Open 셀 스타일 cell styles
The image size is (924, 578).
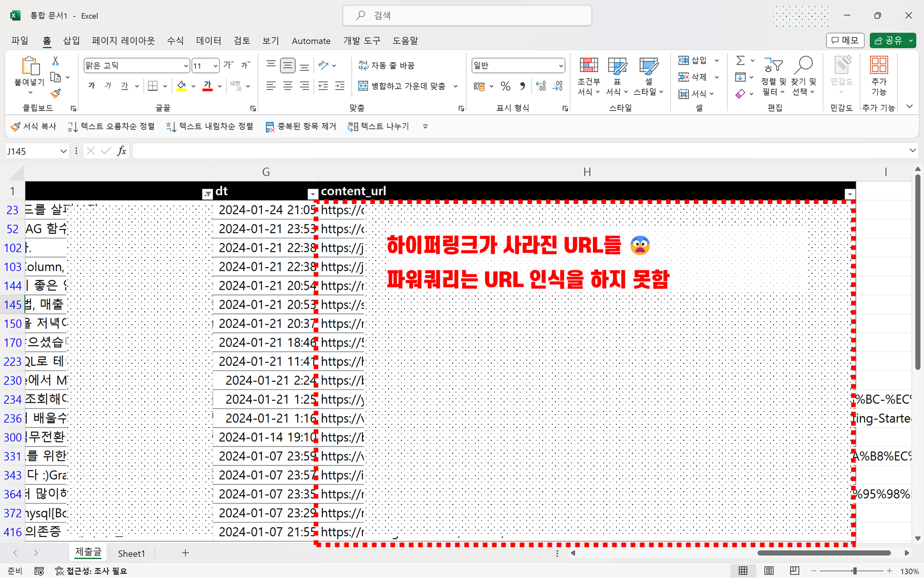tap(649, 76)
